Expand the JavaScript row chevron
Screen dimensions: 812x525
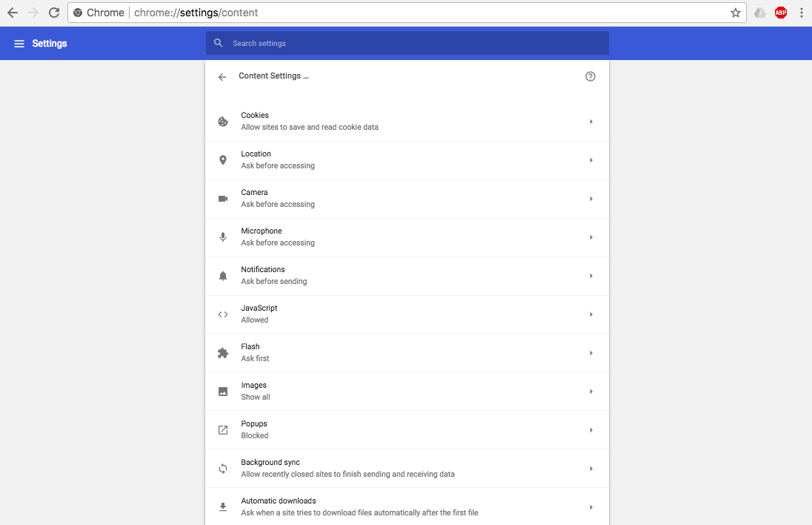click(591, 314)
